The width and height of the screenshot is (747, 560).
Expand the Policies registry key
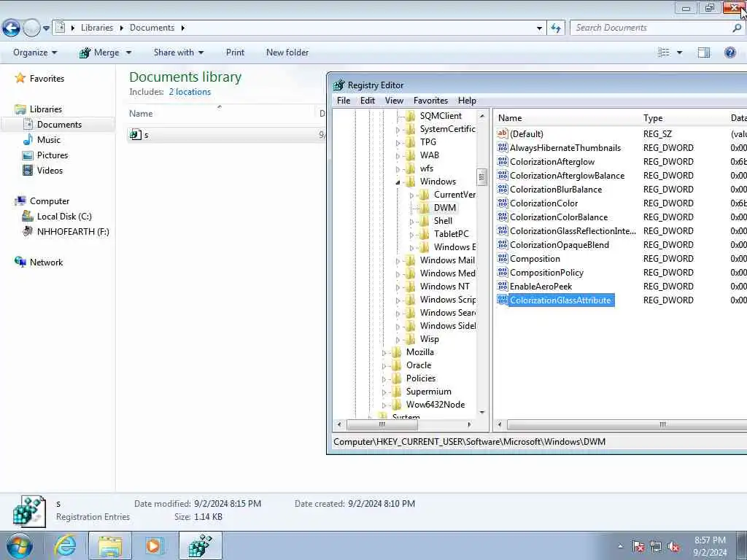384,379
